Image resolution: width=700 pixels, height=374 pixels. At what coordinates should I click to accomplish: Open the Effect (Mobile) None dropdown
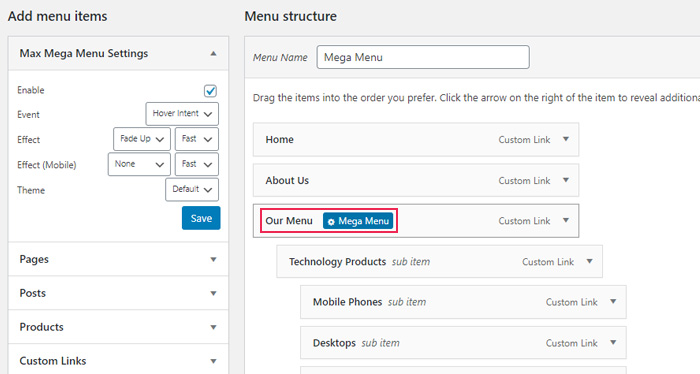(139, 164)
